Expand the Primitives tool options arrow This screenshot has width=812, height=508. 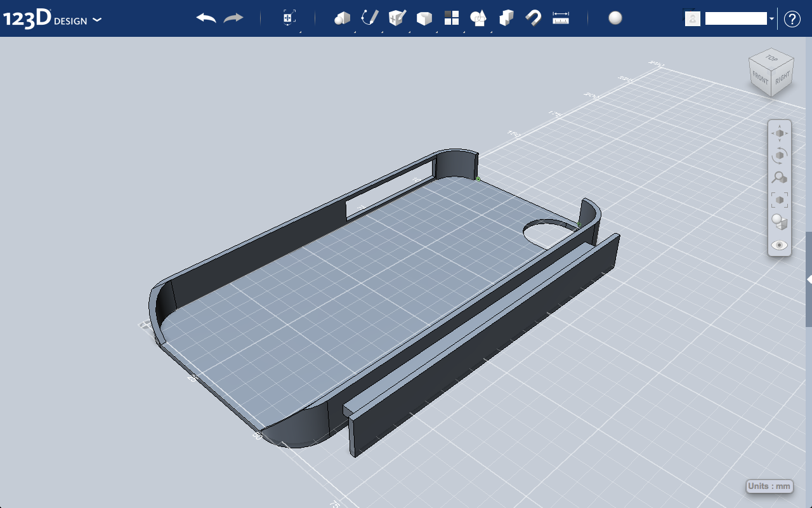(354, 32)
